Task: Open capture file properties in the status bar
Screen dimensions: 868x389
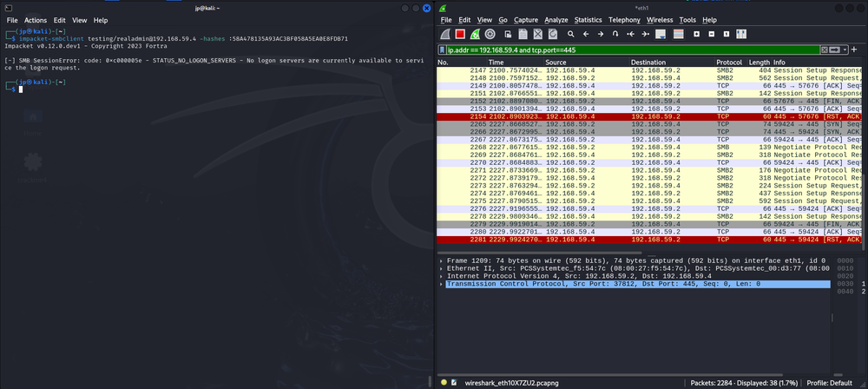Action: (x=454, y=383)
